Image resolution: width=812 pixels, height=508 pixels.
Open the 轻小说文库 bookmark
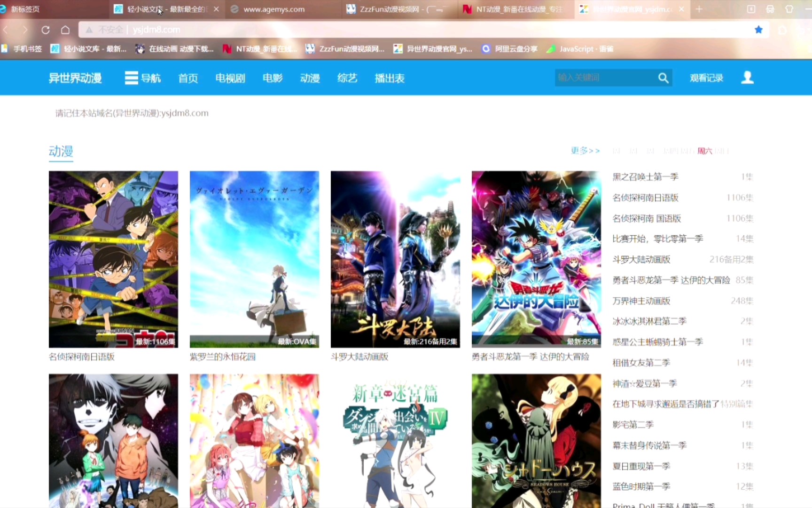click(x=89, y=49)
